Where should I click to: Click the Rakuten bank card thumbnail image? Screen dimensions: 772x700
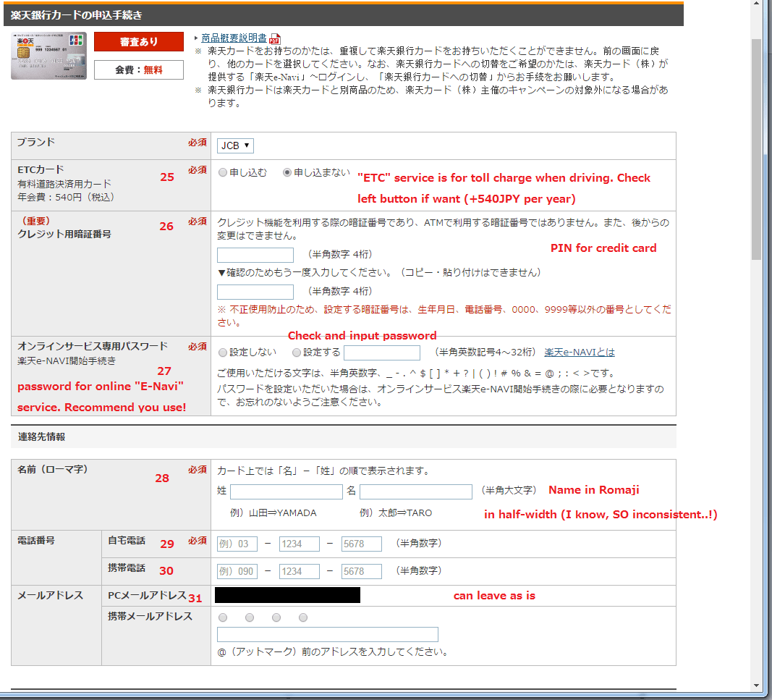pos(48,56)
